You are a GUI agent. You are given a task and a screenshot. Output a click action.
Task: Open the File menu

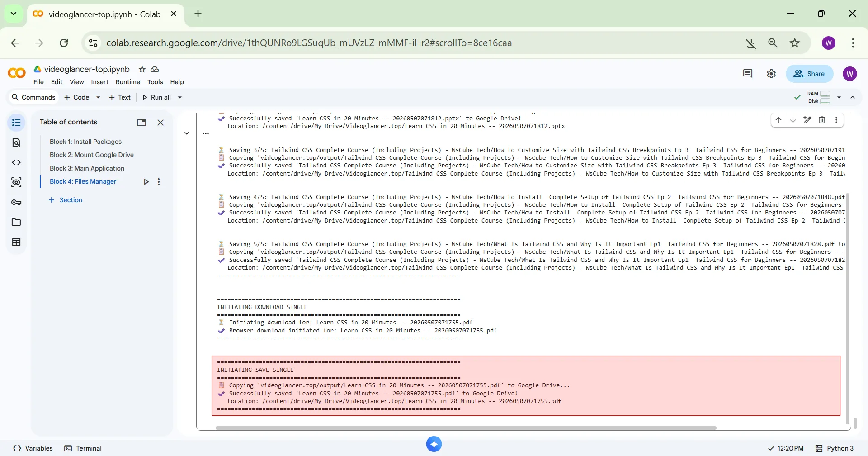[38, 82]
